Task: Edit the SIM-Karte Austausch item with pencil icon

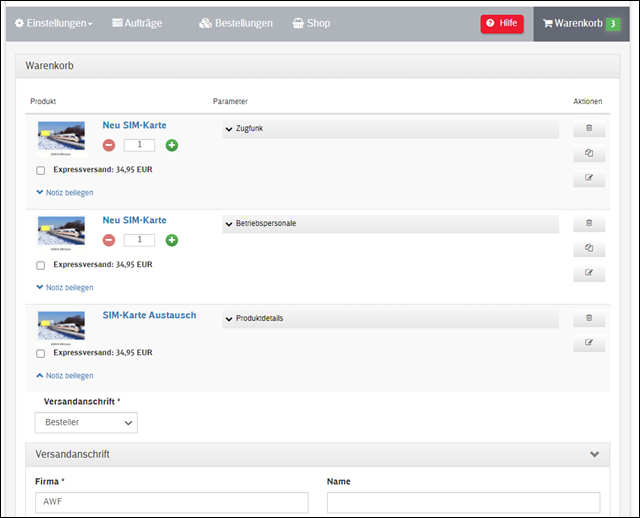Action: pyautogui.click(x=589, y=343)
